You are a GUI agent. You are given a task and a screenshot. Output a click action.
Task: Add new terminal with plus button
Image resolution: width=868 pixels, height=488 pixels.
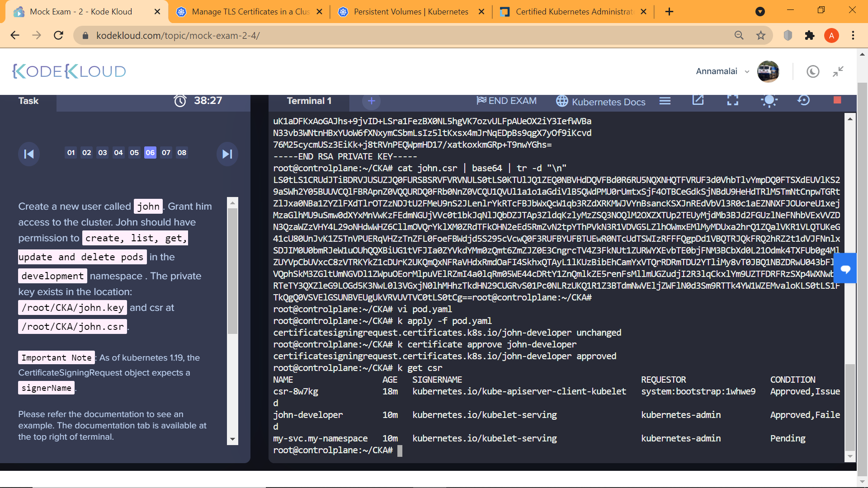tap(371, 101)
